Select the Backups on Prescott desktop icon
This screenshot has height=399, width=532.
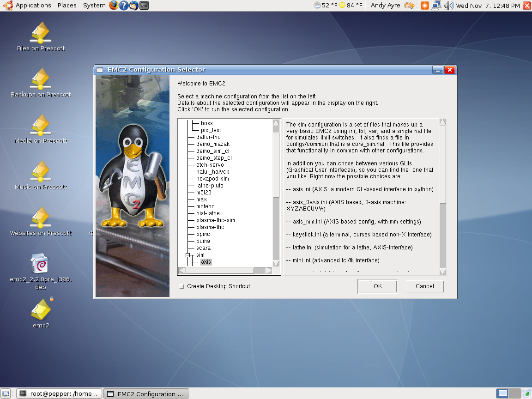click(41, 83)
